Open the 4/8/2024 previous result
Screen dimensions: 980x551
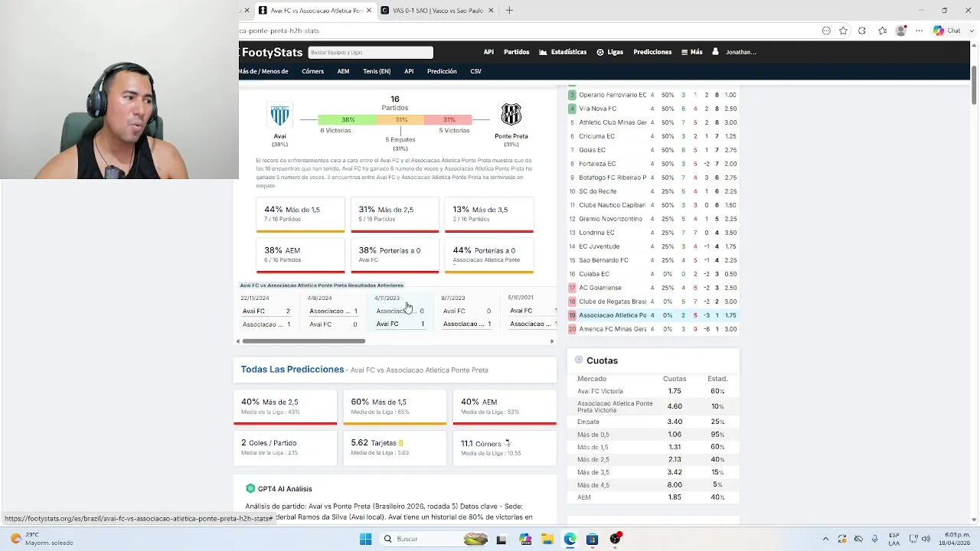tap(333, 311)
